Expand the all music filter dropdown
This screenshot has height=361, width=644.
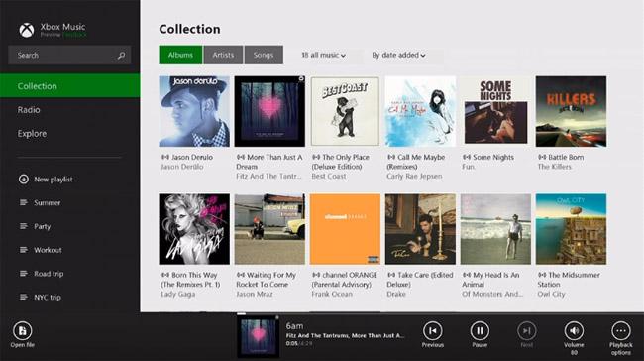pos(324,55)
